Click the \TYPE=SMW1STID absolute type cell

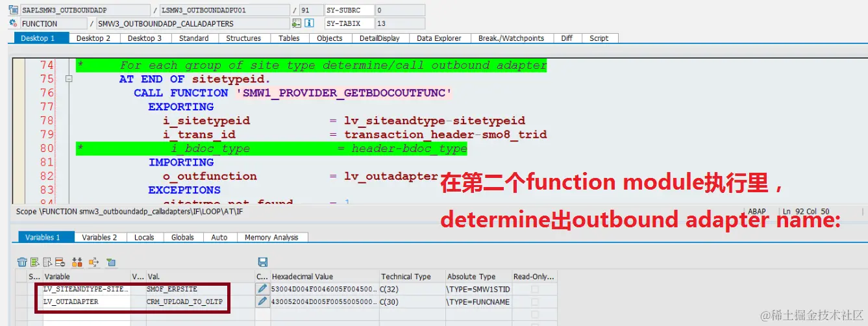[x=478, y=288]
